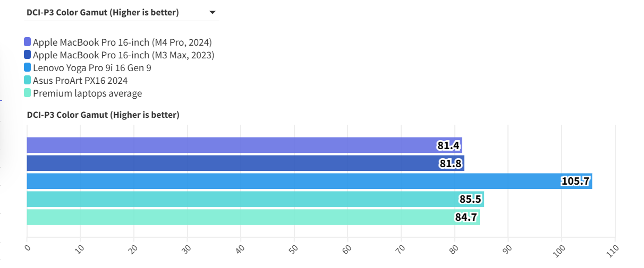Screen dimensions: 644x268
Task: Hide the Premium laptops average series label
Action: tap(87, 93)
